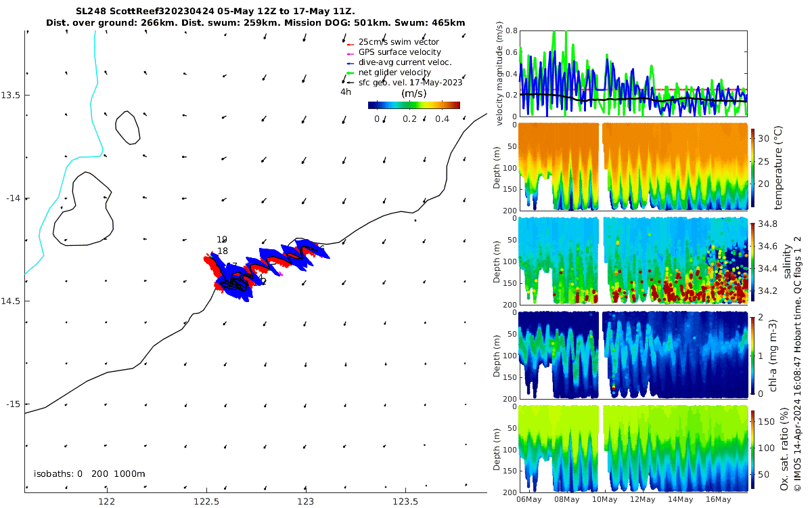Screen dimensions: 812x508
Task: Click the track label '18' on the map
Action: [x=222, y=251]
